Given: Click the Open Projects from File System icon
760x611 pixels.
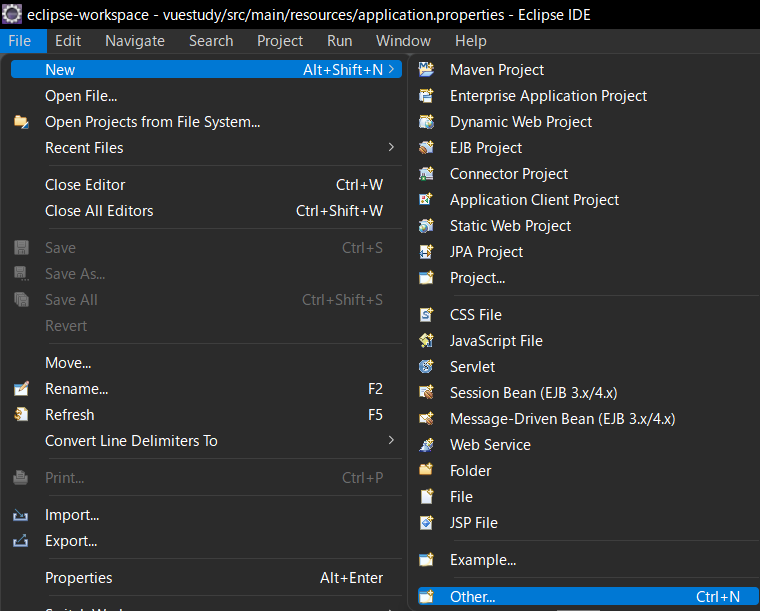Looking at the screenshot, I should [x=21, y=122].
